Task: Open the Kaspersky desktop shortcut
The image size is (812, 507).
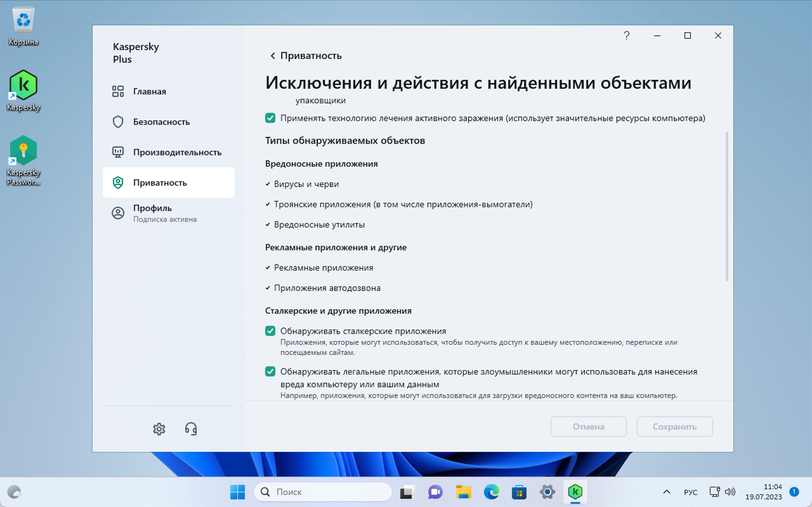Action: point(23,90)
